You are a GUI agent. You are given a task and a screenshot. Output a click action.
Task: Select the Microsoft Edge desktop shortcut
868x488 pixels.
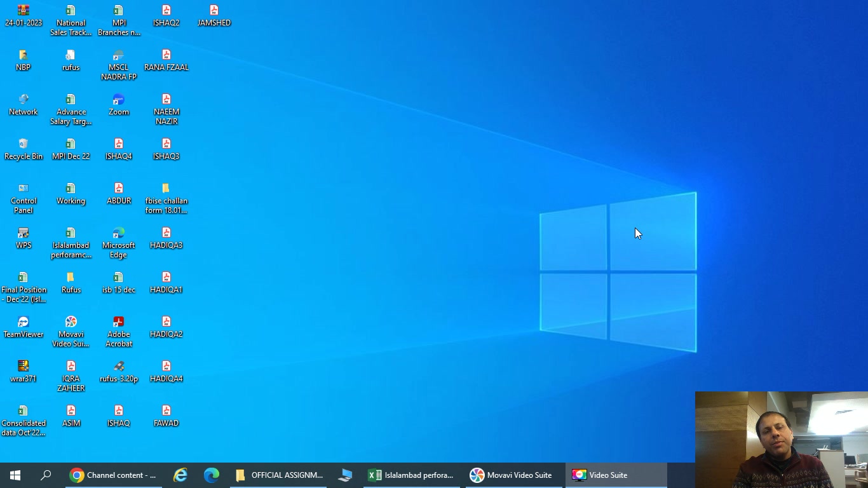tap(119, 243)
